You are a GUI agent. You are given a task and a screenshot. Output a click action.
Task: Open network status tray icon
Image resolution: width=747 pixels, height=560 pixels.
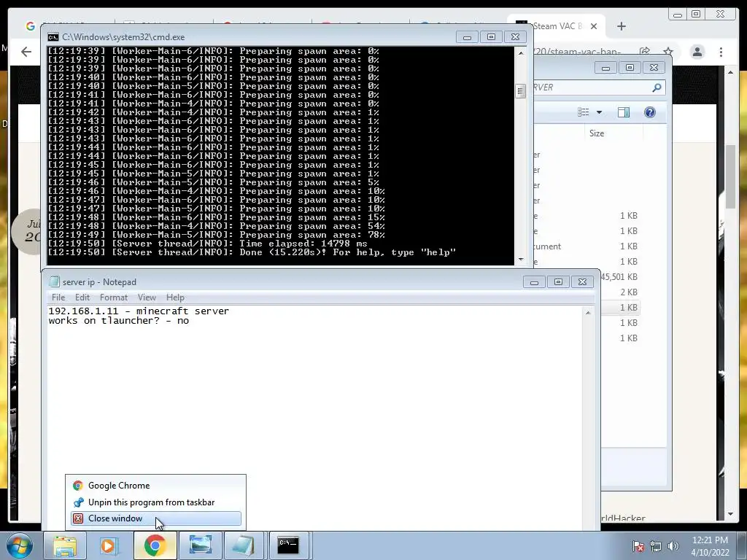tap(656, 546)
